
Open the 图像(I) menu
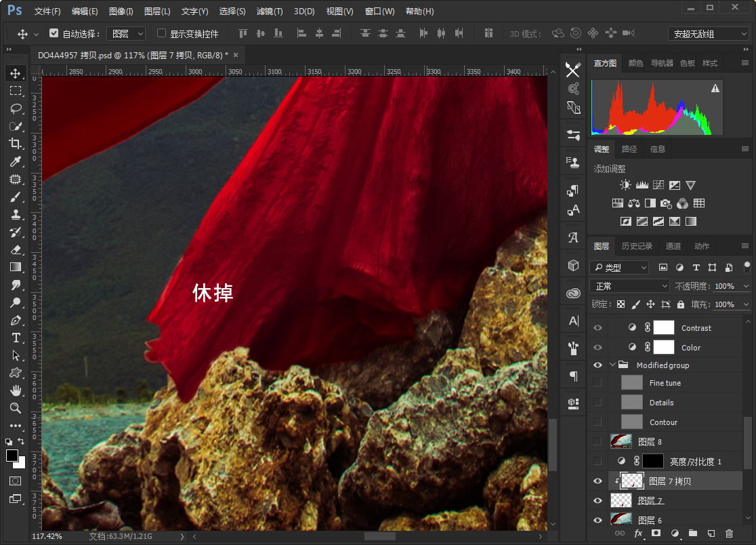[x=121, y=11]
